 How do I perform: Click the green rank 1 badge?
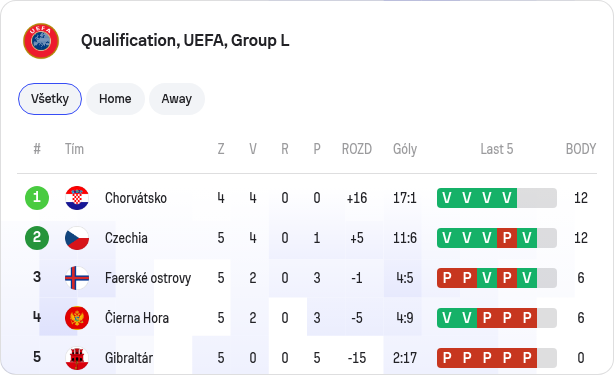37,198
